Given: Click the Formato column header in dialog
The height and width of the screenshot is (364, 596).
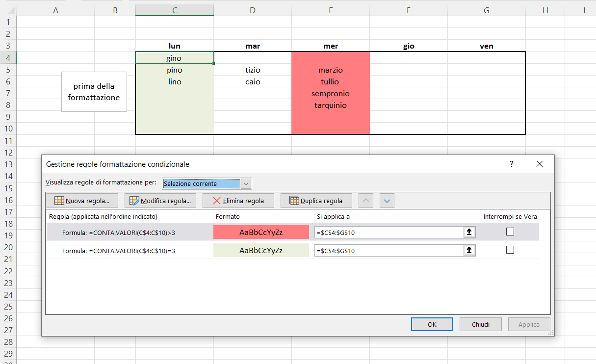Looking at the screenshot, I should [263, 216].
